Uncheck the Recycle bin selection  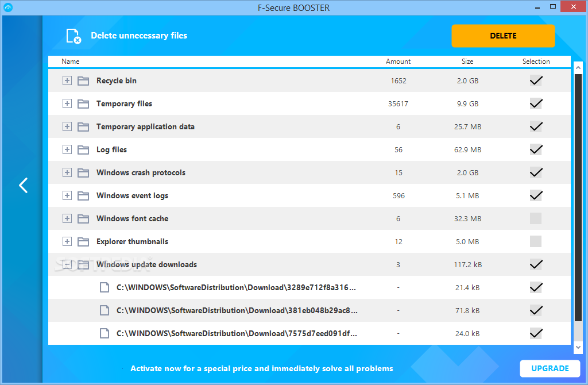coord(536,80)
